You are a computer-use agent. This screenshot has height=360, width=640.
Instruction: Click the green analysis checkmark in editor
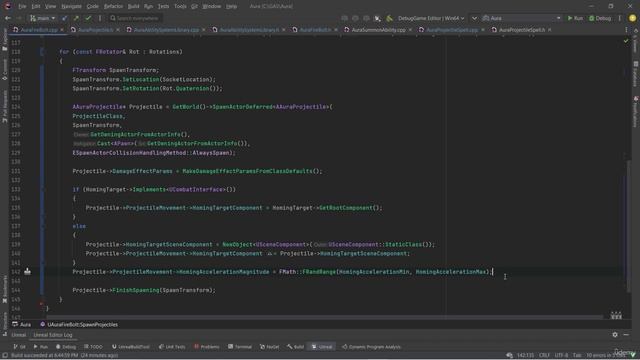click(626, 41)
